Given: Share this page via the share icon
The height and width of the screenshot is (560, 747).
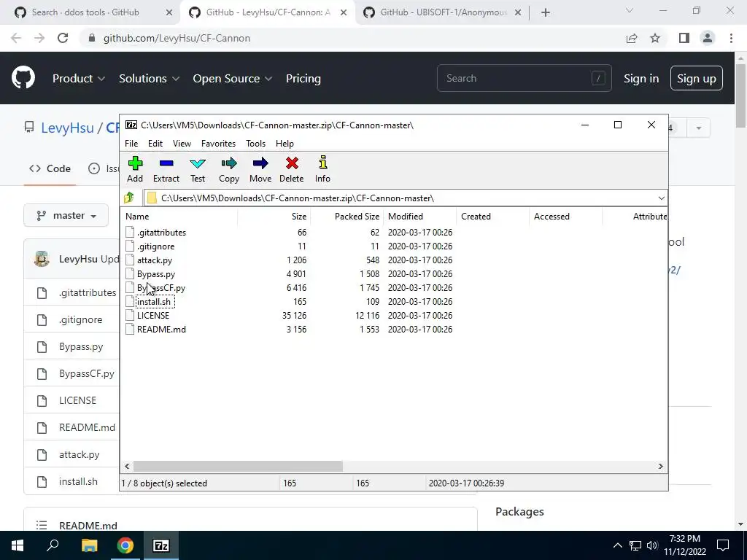Looking at the screenshot, I should click(632, 38).
